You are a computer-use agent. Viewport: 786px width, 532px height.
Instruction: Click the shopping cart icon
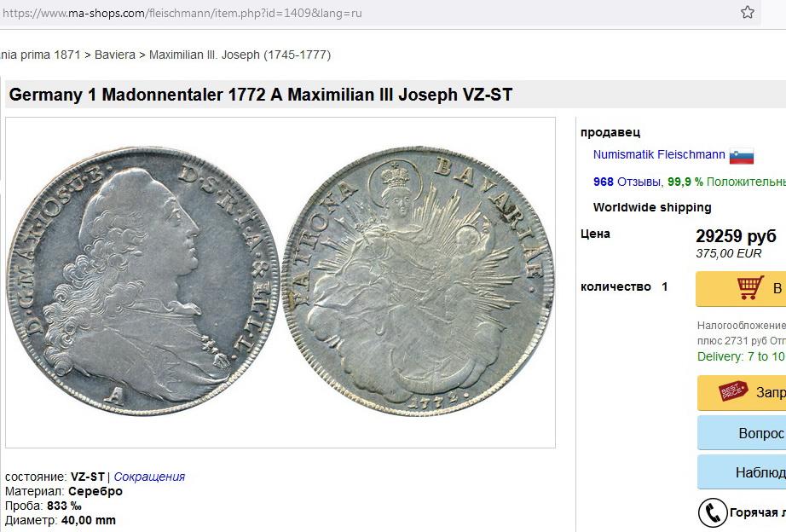(x=750, y=288)
